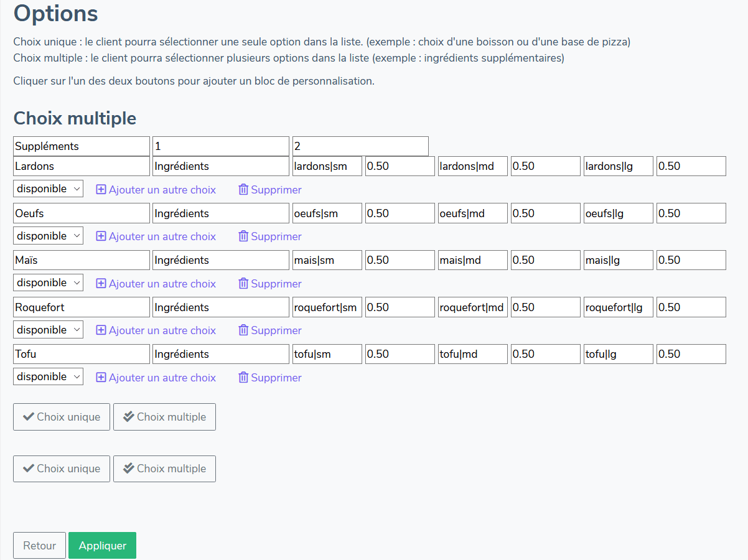Open the disponible dropdown under Lardons
The image size is (748, 560).
click(48, 188)
